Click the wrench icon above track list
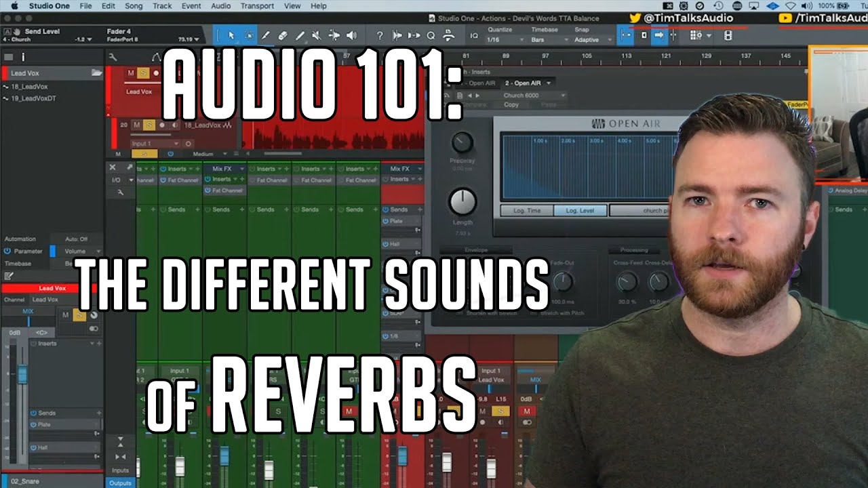Image resolution: width=868 pixels, height=488 pixels. pos(113,58)
